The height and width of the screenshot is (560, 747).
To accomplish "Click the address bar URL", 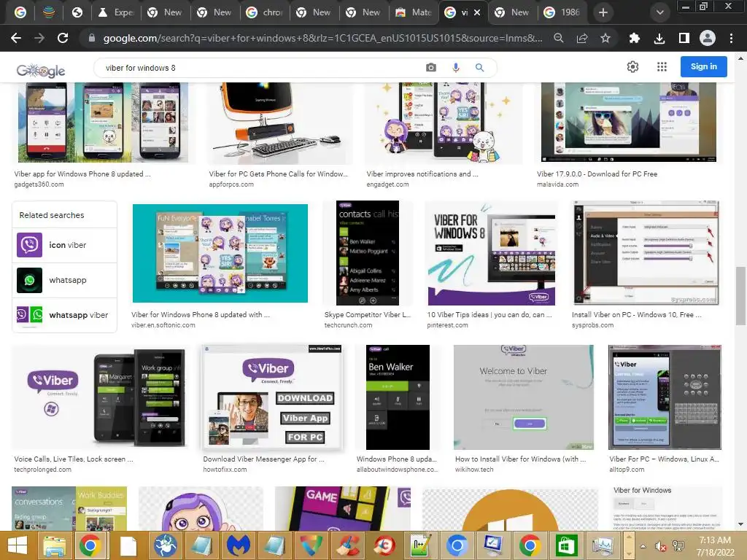I will tap(322, 38).
